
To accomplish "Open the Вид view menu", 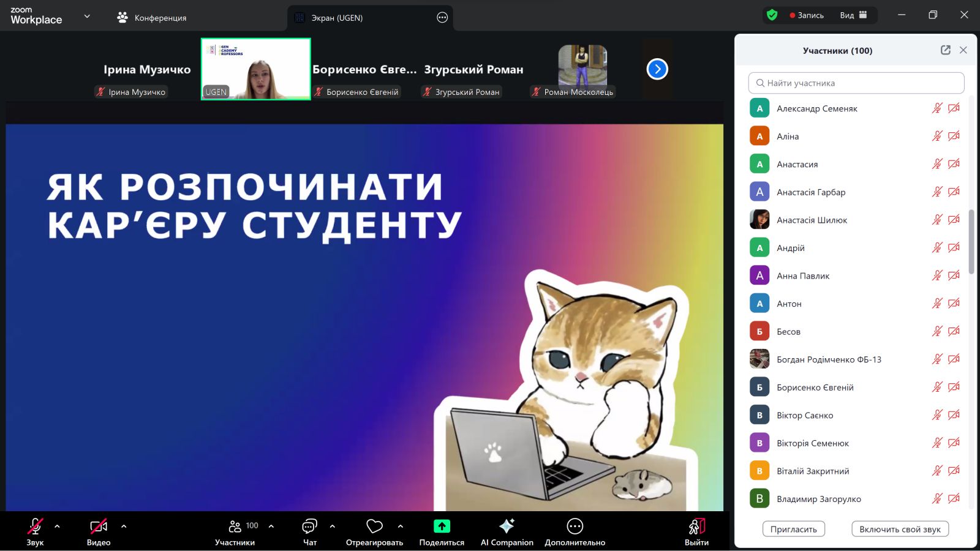I will pyautogui.click(x=853, y=15).
